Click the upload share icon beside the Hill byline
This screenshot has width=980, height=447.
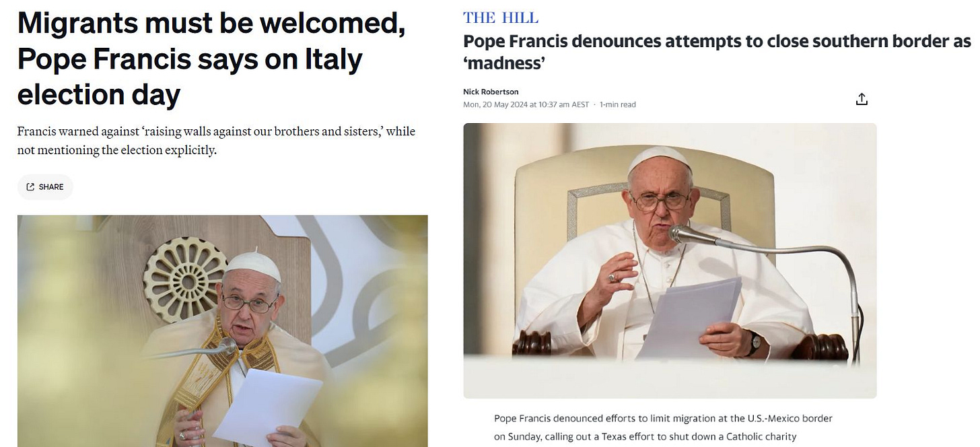pyautogui.click(x=862, y=99)
